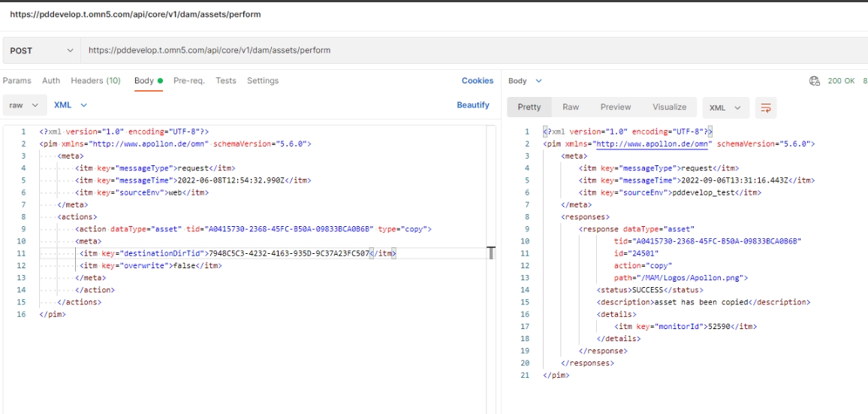Toggle the line wrap icon in response toolbar

click(765, 107)
